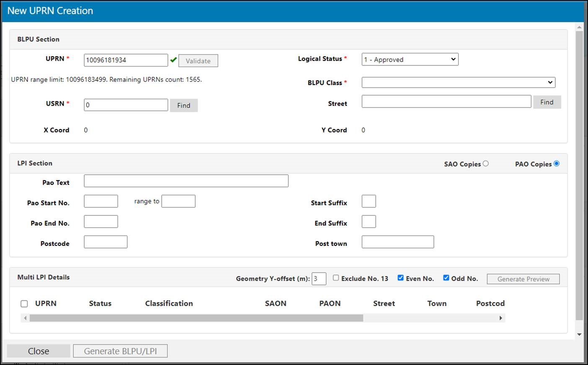
Task: Click the Multi LPI Details heading
Action: point(44,277)
